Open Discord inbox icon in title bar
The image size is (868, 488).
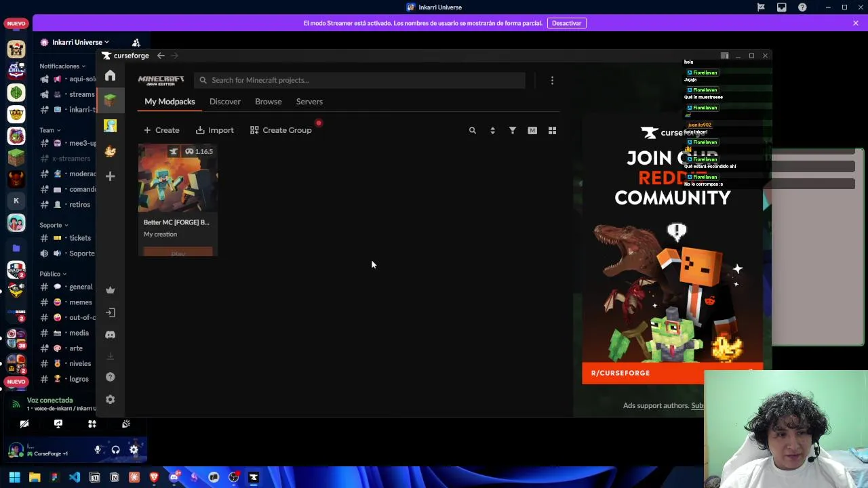[x=782, y=7]
